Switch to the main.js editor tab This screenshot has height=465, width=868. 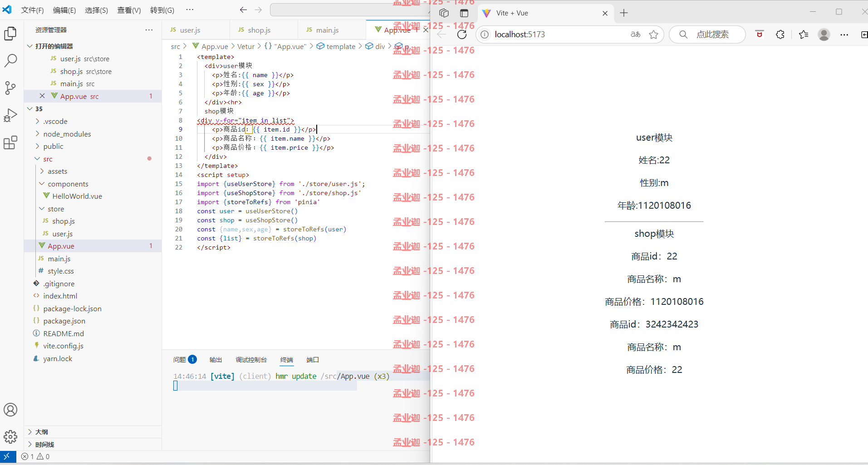(332, 30)
